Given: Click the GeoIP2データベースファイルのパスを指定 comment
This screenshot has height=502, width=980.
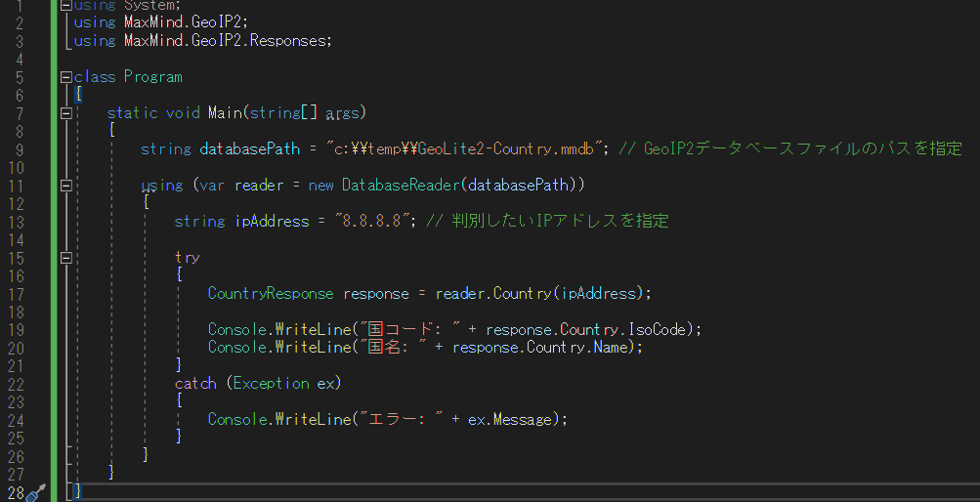Looking at the screenshot, I should (790, 148).
